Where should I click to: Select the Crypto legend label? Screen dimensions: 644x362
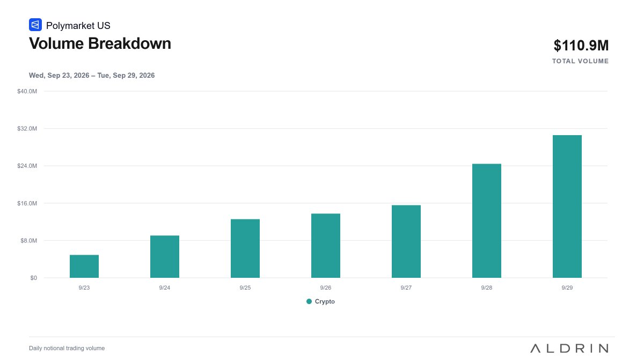click(325, 301)
